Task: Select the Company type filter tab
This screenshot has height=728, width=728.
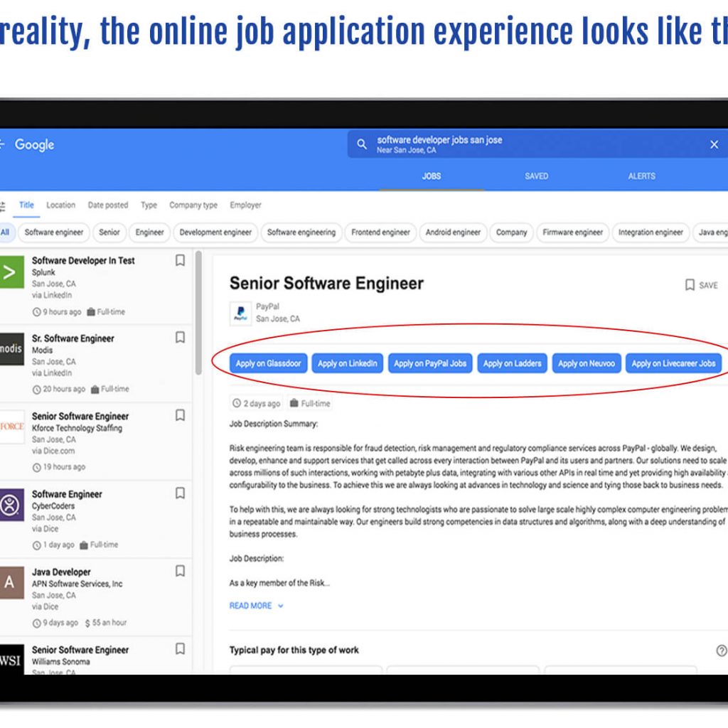Action: point(193,205)
